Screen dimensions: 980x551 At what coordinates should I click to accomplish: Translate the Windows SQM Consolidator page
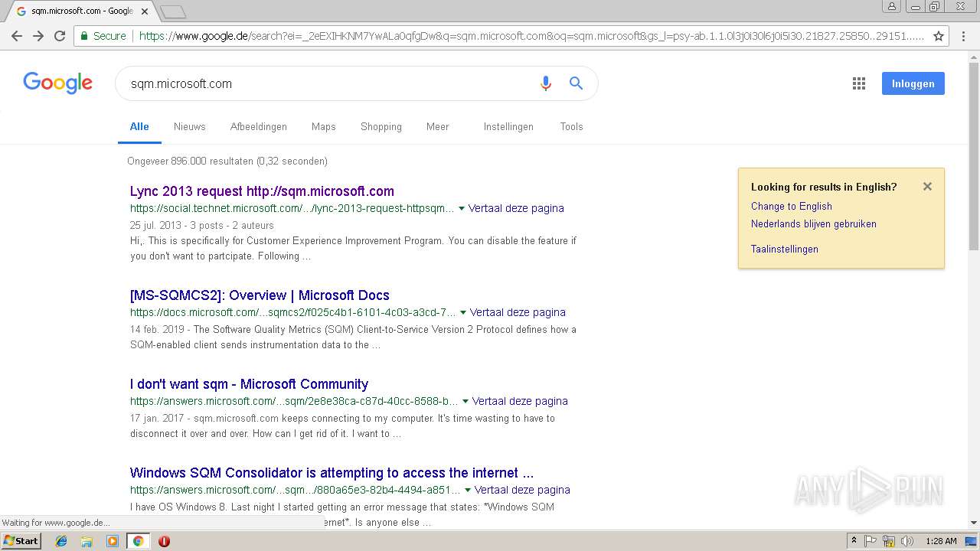pyautogui.click(x=522, y=490)
